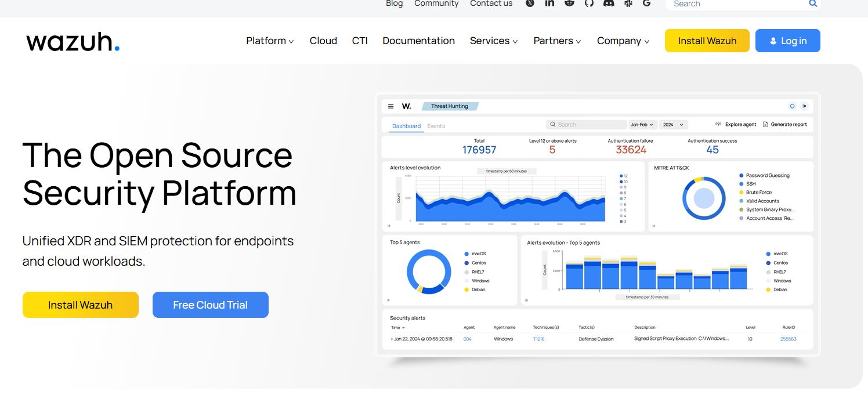Click the Wazuh logo
Viewport: 868px width, 395px height.
73,42
